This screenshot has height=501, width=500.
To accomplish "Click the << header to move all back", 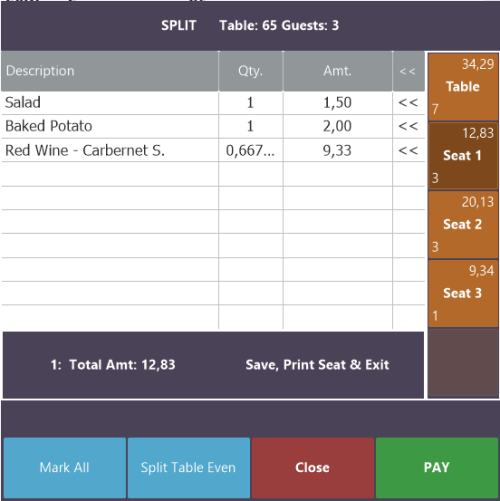I will [x=408, y=71].
